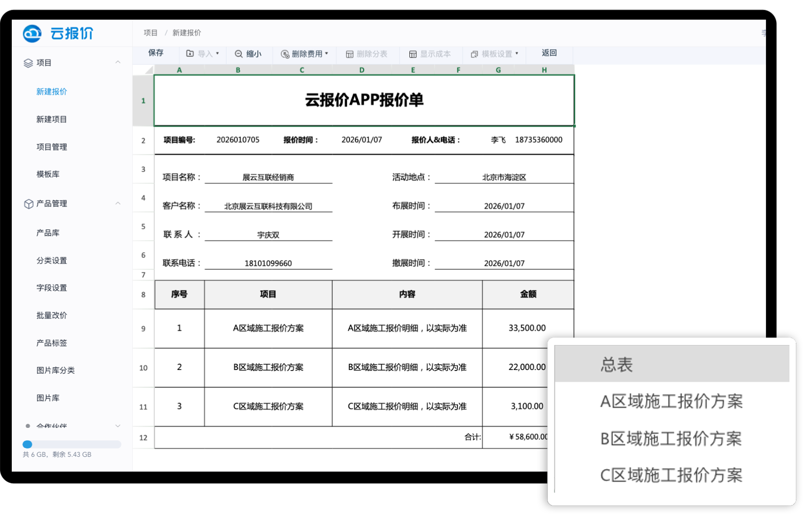
Task: Open 新建报价 in the sidebar
Action: pyautogui.click(x=51, y=92)
